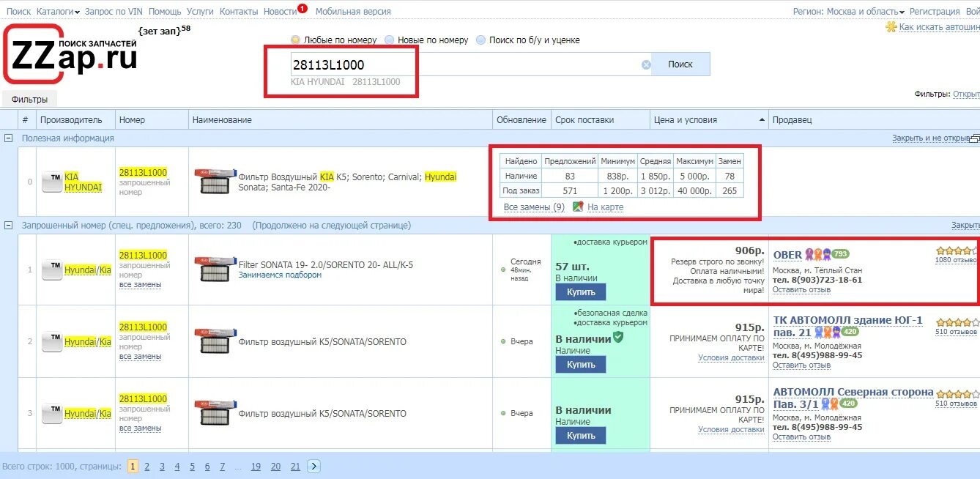Open the region 'Москва и область' dropdown
Viewport: 980px width, 479px height.
865,12
